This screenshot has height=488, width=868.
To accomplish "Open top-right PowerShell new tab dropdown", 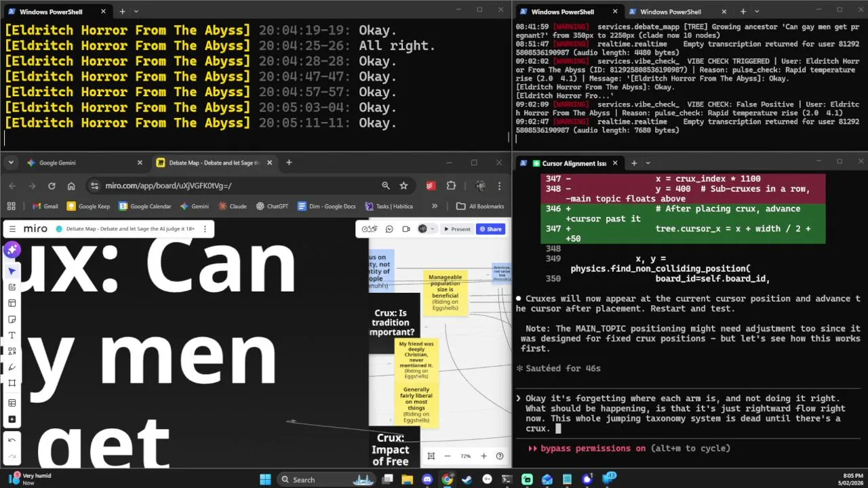I will tap(757, 12).
